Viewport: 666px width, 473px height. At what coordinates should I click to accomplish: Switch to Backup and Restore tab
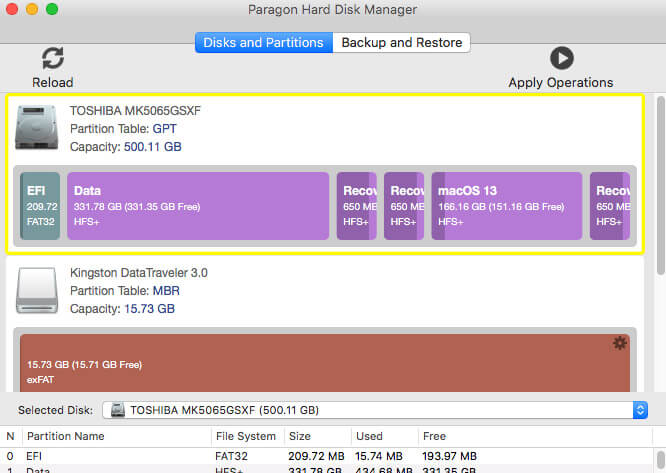(401, 43)
